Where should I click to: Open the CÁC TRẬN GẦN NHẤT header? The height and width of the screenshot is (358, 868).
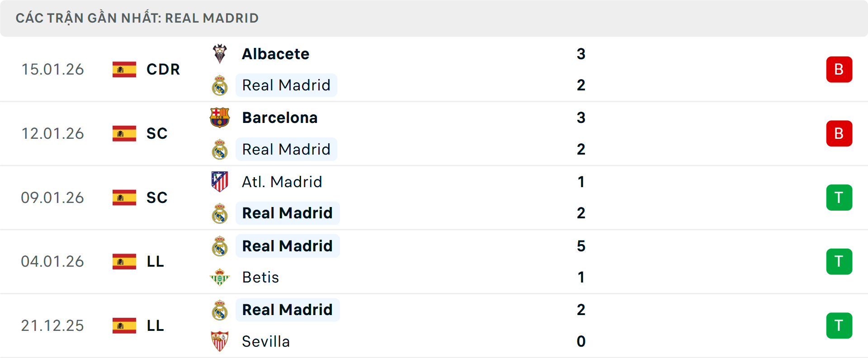click(137, 18)
